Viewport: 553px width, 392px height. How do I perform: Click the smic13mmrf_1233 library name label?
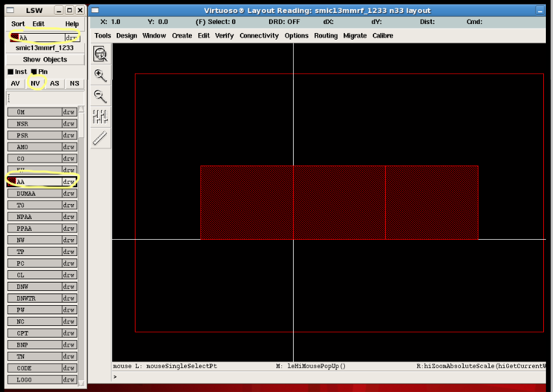[45, 47]
